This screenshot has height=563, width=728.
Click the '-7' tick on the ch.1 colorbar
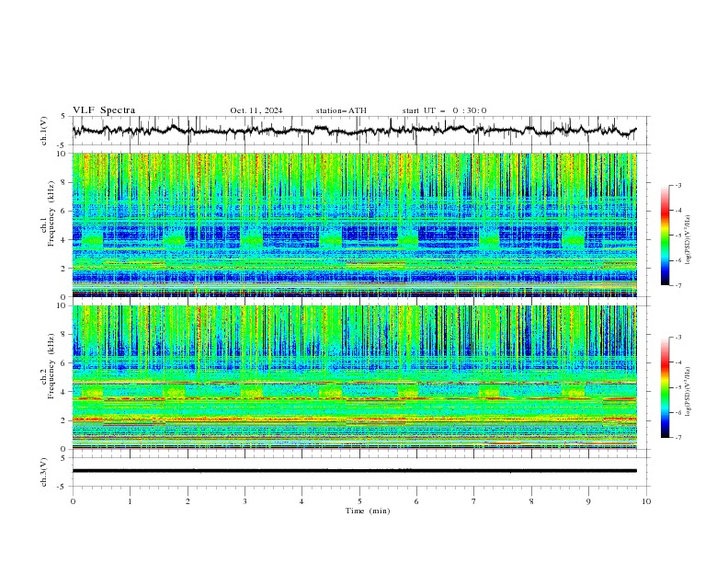point(677,285)
